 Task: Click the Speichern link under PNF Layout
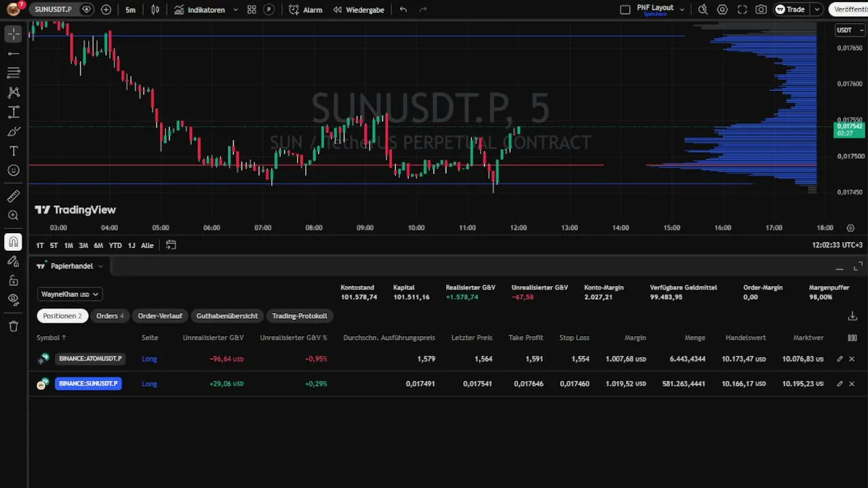(x=655, y=14)
